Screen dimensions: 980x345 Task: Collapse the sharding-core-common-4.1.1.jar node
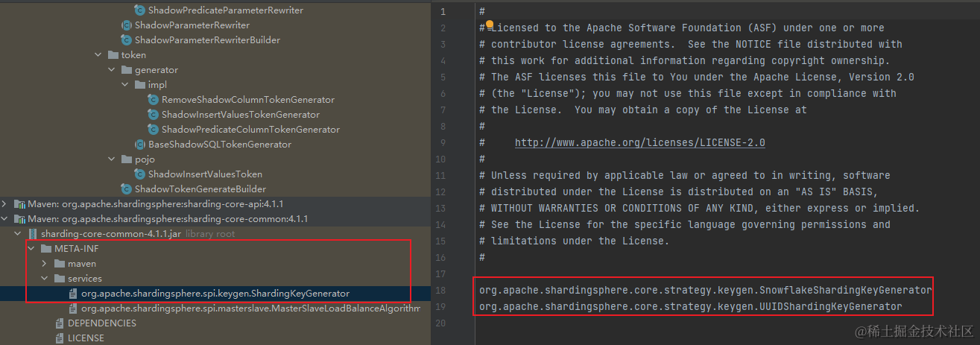(x=18, y=233)
